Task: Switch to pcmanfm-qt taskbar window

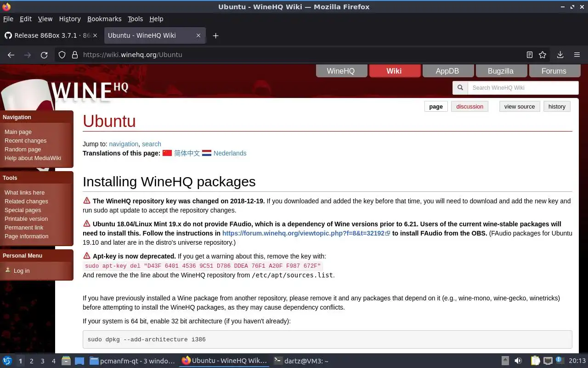Action: pos(132,361)
